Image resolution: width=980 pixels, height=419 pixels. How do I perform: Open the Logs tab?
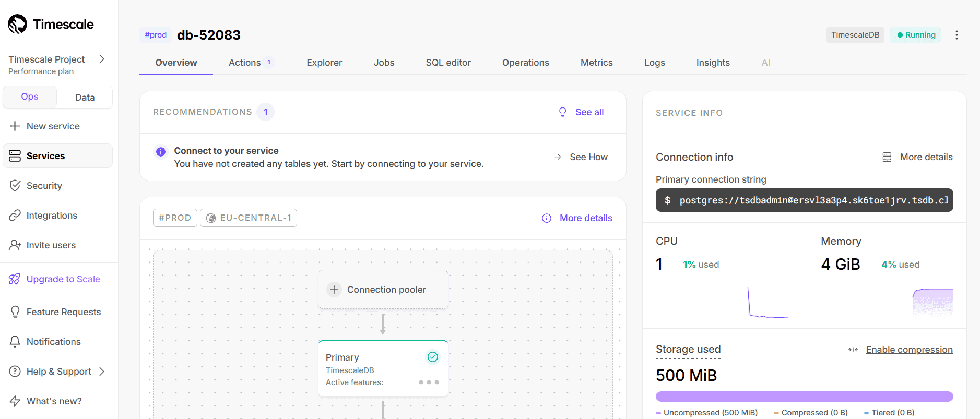click(x=654, y=63)
